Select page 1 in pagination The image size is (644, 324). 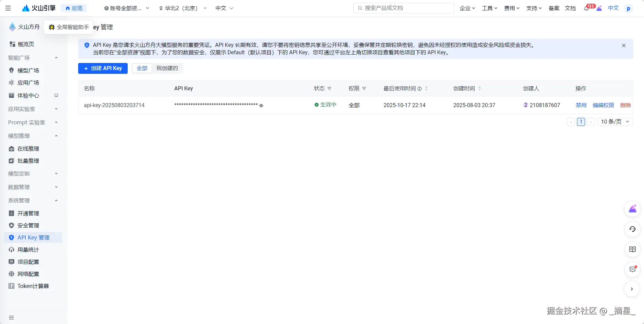tap(581, 122)
